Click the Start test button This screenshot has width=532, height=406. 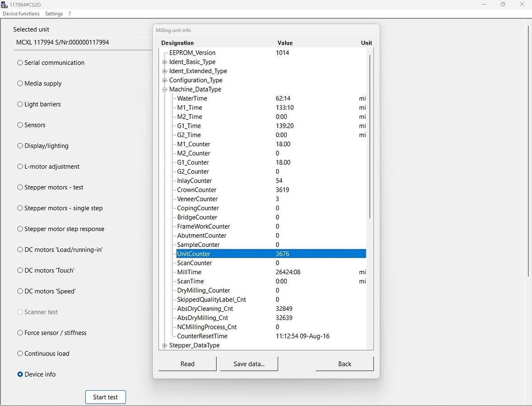coord(105,397)
